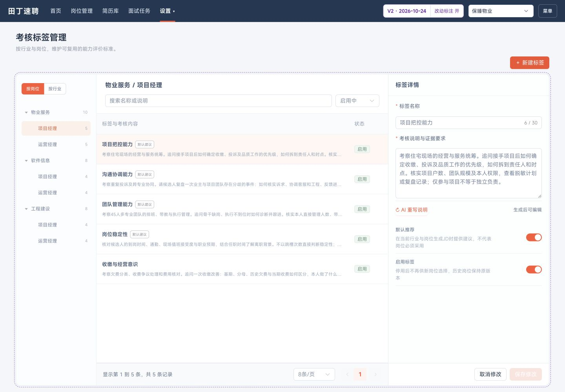
Task: Select 项目经理 under 软件信息
Action: pos(56,177)
